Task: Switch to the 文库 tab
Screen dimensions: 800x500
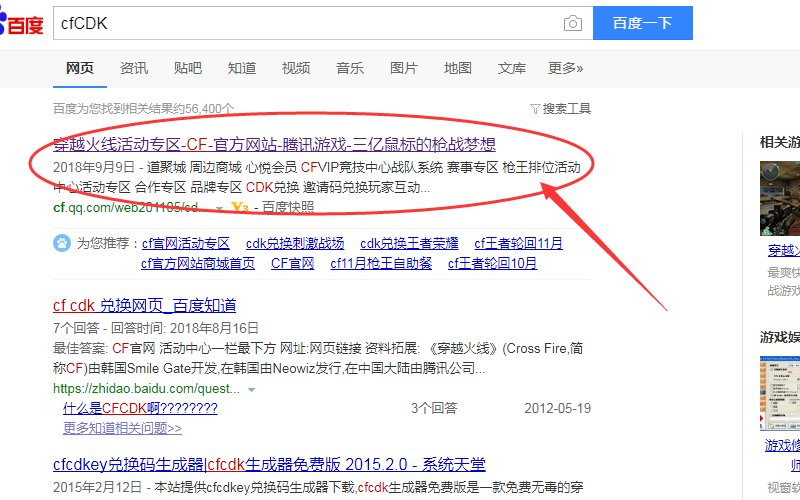Action: click(x=512, y=68)
